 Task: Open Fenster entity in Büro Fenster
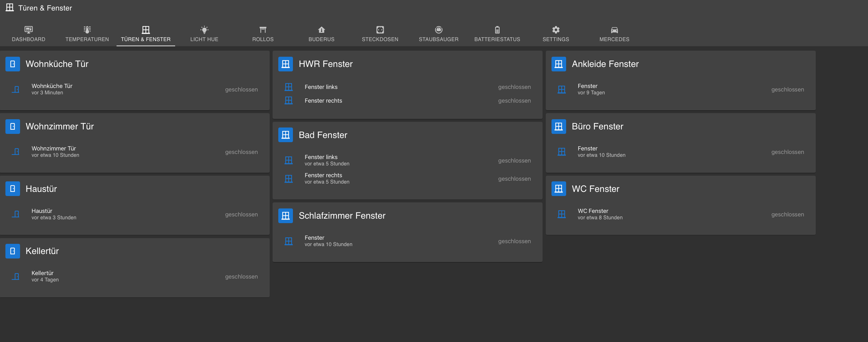(681, 152)
